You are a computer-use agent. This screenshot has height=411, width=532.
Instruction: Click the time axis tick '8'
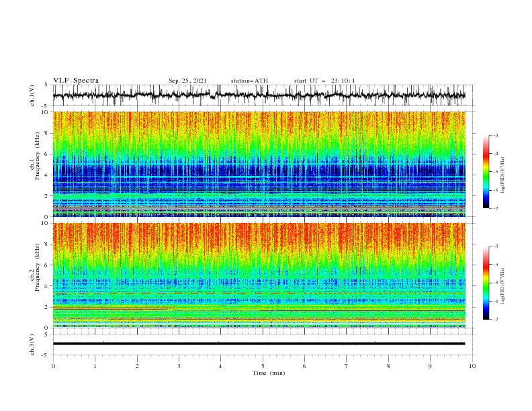point(388,366)
